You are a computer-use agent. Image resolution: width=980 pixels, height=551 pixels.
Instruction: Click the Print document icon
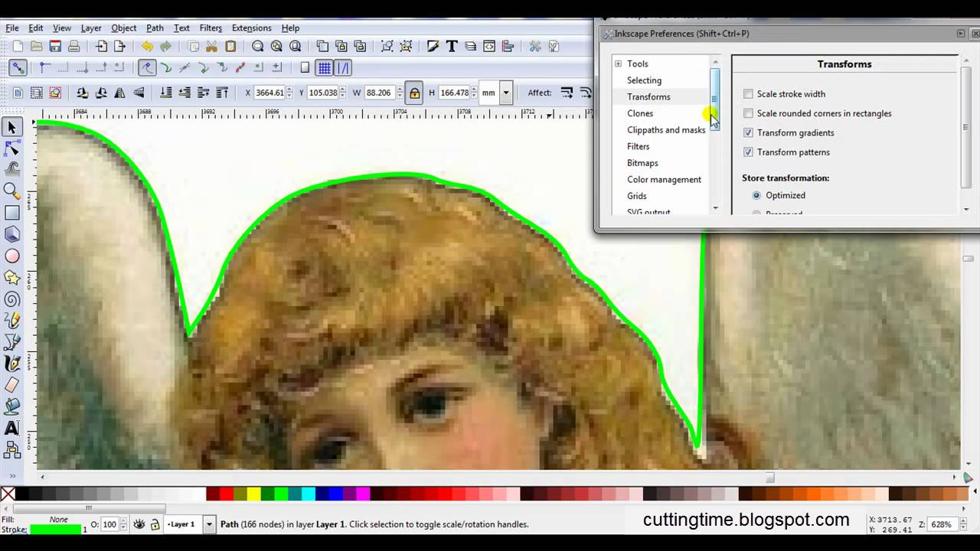tap(73, 47)
